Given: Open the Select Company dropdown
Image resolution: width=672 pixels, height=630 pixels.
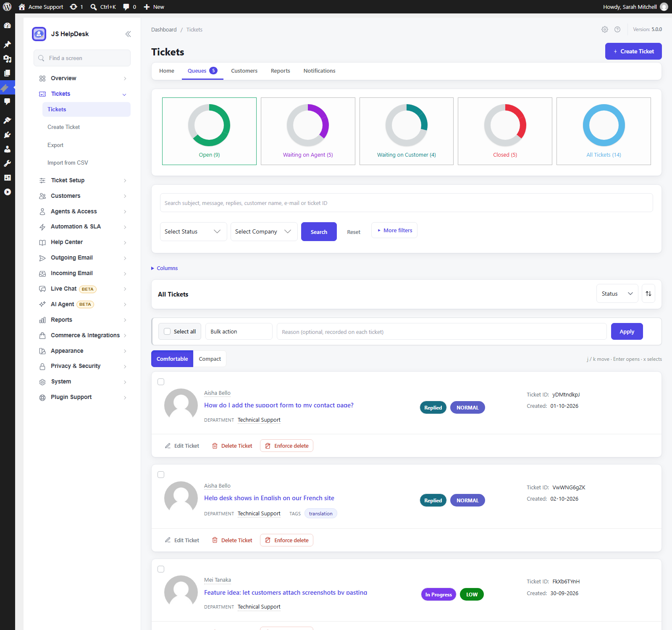Looking at the screenshot, I should coord(264,231).
